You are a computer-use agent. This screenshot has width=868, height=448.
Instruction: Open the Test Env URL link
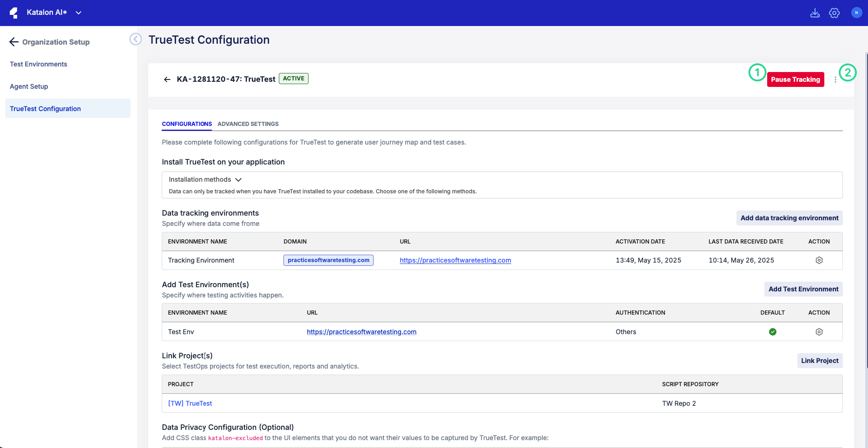click(362, 332)
